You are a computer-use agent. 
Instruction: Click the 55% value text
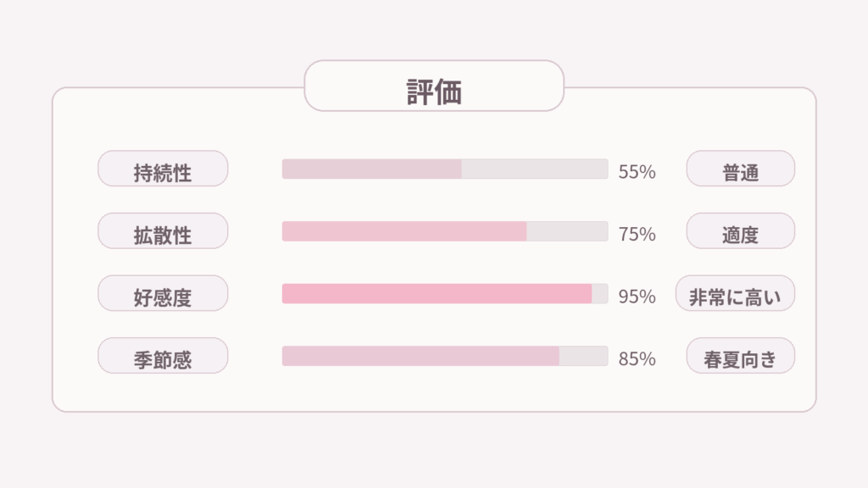pos(637,172)
